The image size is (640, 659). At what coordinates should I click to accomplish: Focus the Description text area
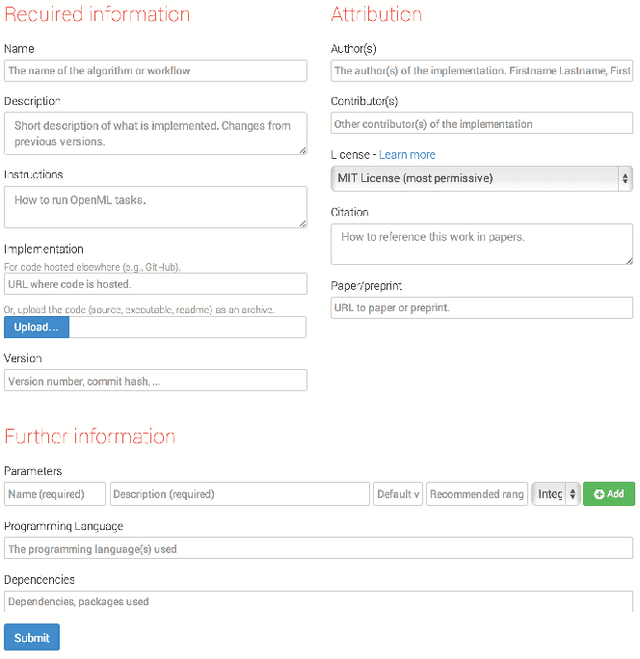(155, 134)
